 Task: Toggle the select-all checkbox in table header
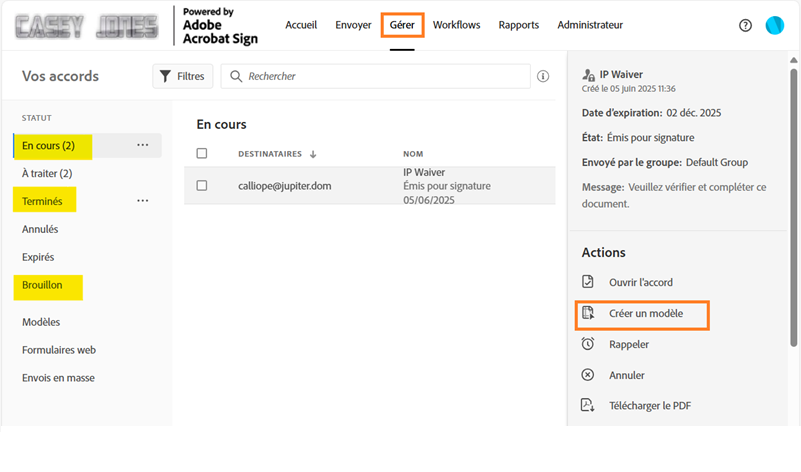pyautogui.click(x=202, y=154)
